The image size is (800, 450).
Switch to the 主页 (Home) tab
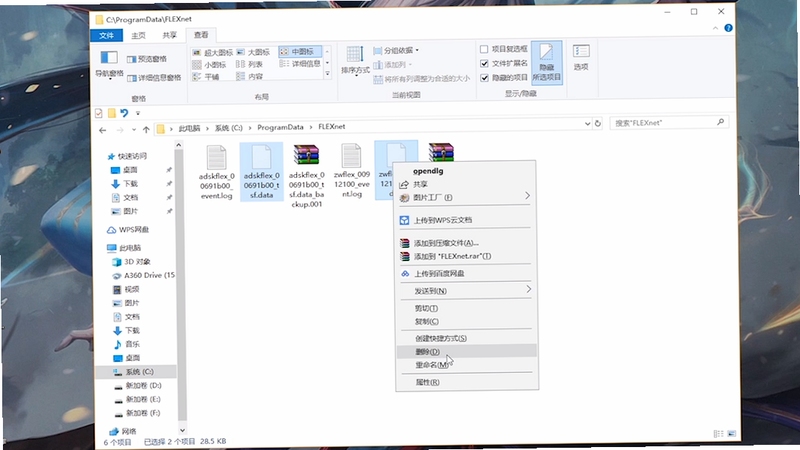138,35
